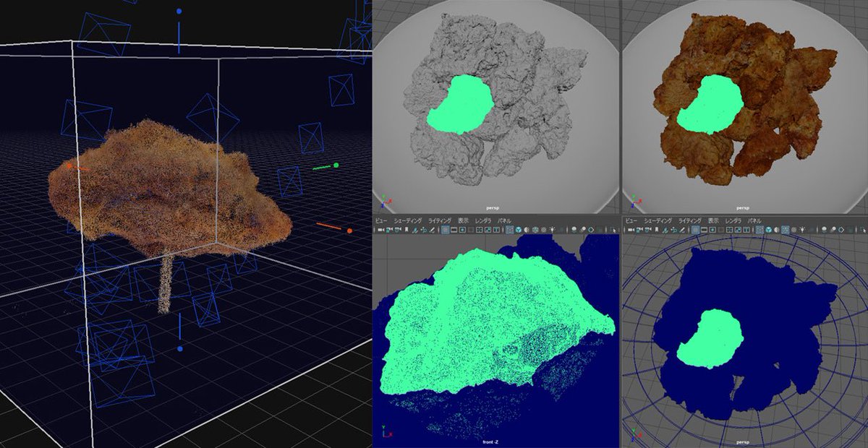
Task: Click Use All Lights bulb in lower-right persp panel
Action: click(802, 230)
